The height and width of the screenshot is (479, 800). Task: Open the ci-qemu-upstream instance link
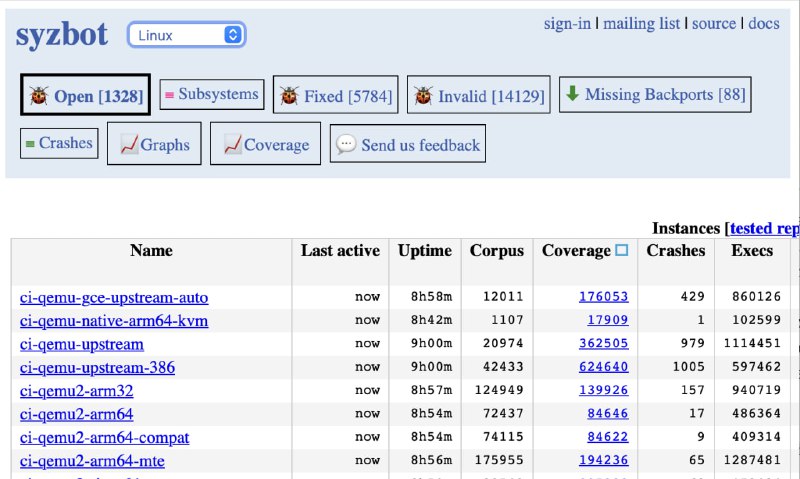[x=82, y=344]
